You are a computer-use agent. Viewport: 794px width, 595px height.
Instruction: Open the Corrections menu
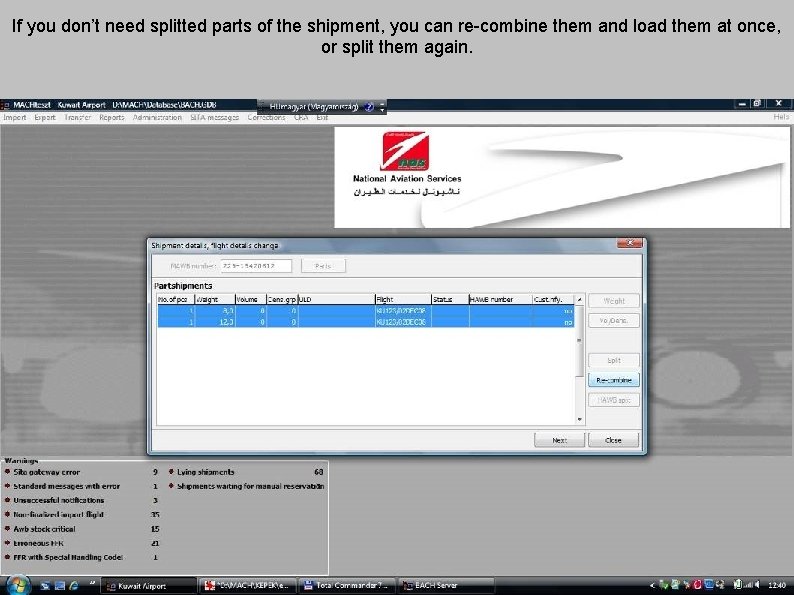[x=266, y=117]
